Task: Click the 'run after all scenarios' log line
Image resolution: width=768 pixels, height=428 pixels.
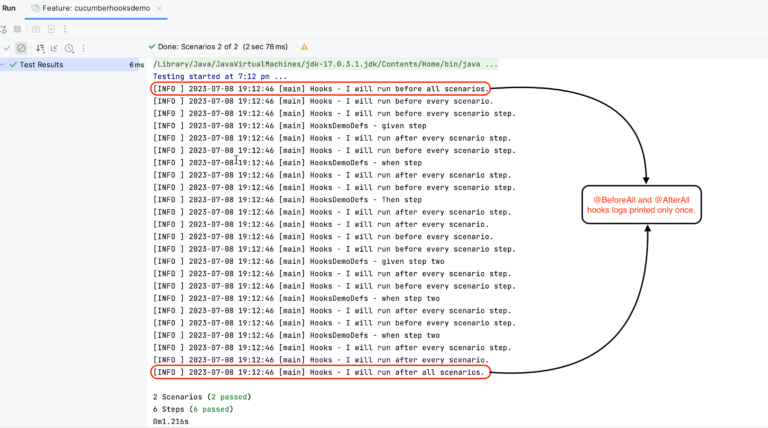Action: pos(320,372)
